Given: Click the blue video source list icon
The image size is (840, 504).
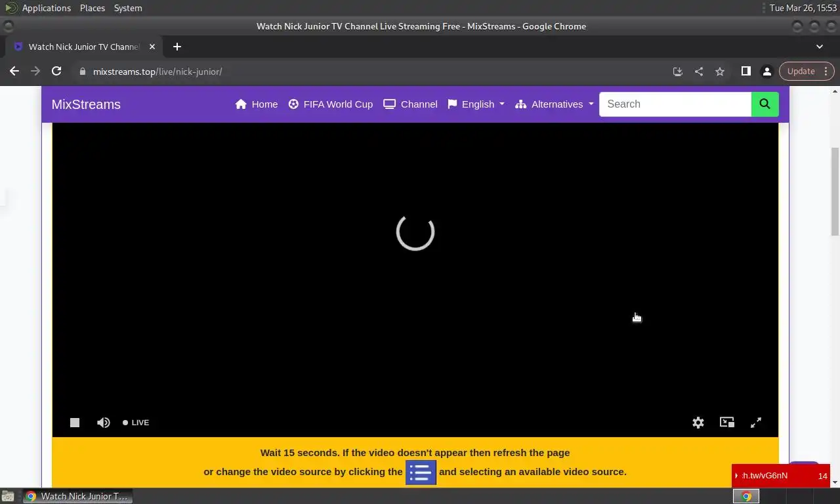Looking at the screenshot, I should pyautogui.click(x=421, y=472).
